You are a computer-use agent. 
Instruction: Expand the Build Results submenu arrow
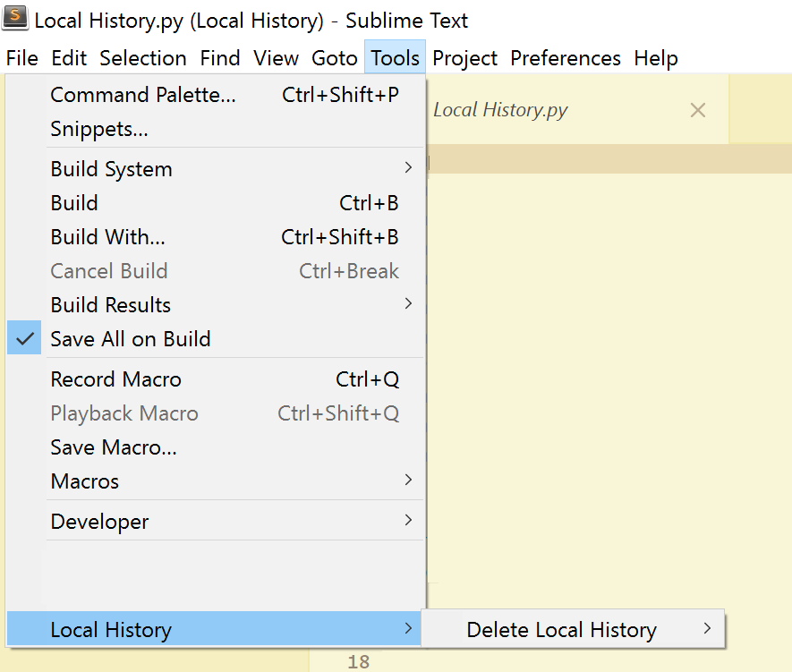pyautogui.click(x=408, y=303)
